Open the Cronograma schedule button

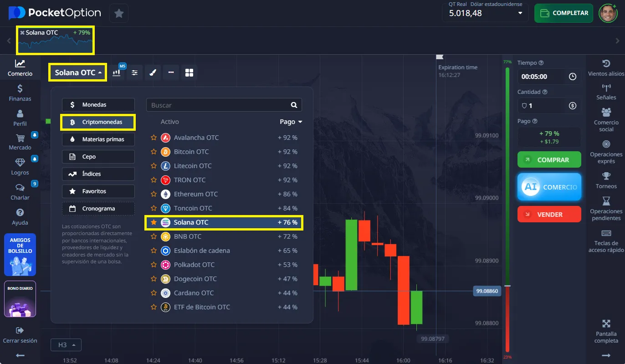[98, 209]
